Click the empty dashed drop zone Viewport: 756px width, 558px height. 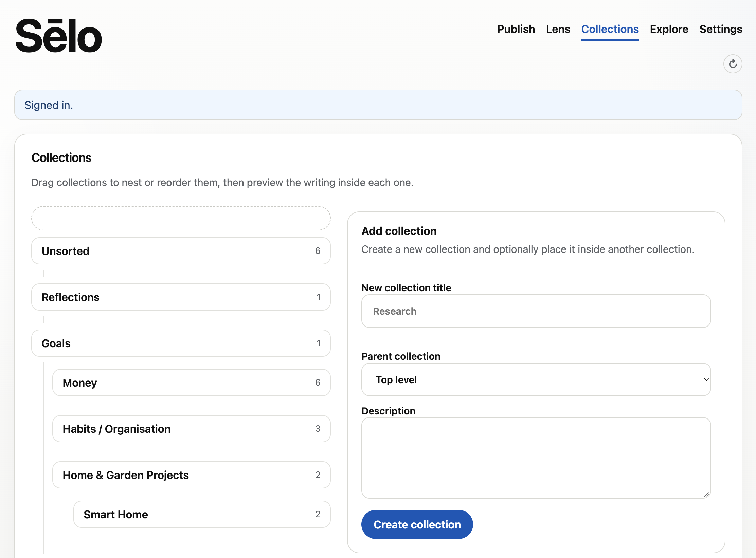pyautogui.click(x=181, y=218)
